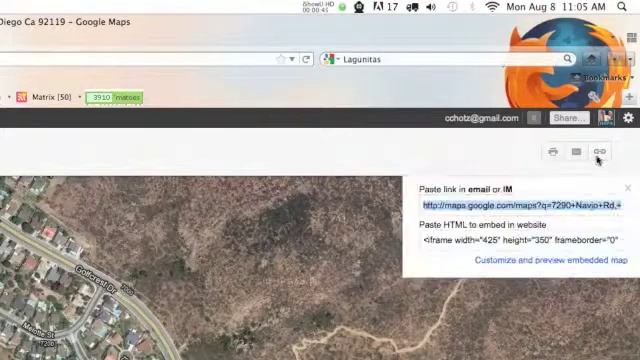Click the chain link icon
Viewport: 640px width, 360px height.
point(599,151)
